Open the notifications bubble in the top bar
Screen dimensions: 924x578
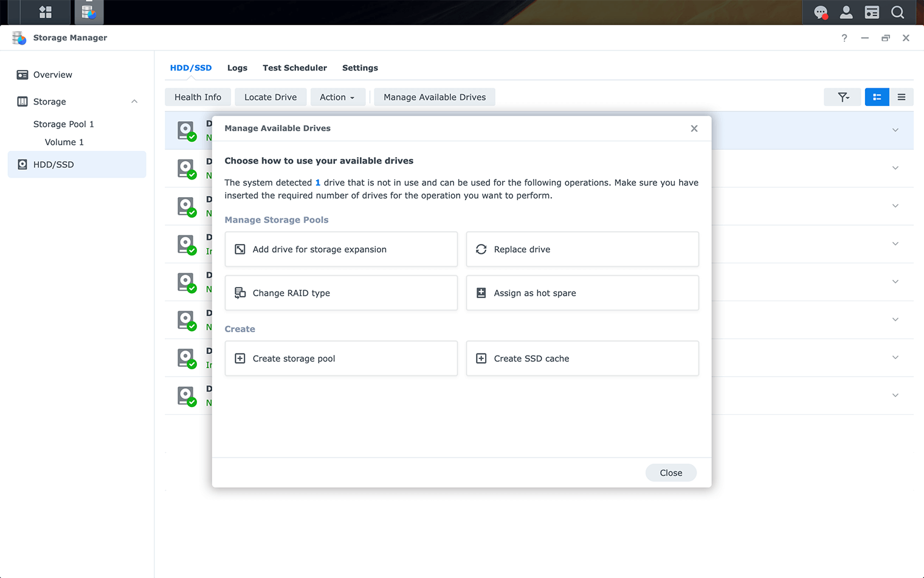821,12
